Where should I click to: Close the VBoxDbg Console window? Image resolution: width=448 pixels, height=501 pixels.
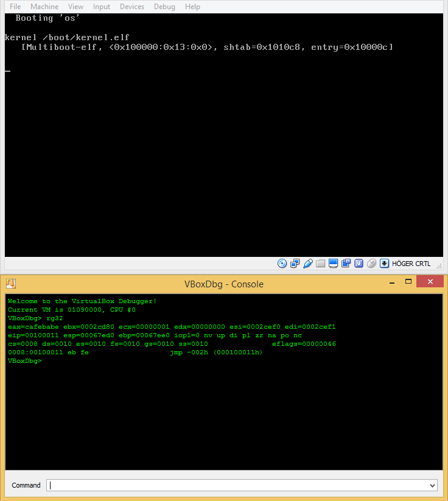430,281
